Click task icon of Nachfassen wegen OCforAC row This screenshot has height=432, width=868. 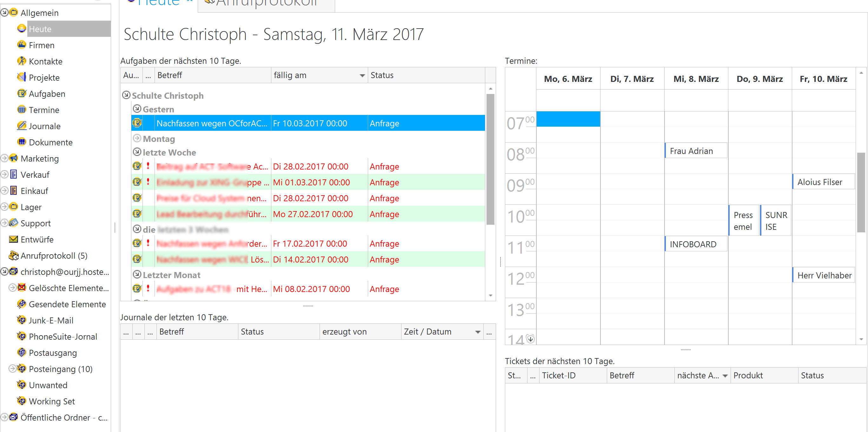pyautogui.click(x=137, y=123)
